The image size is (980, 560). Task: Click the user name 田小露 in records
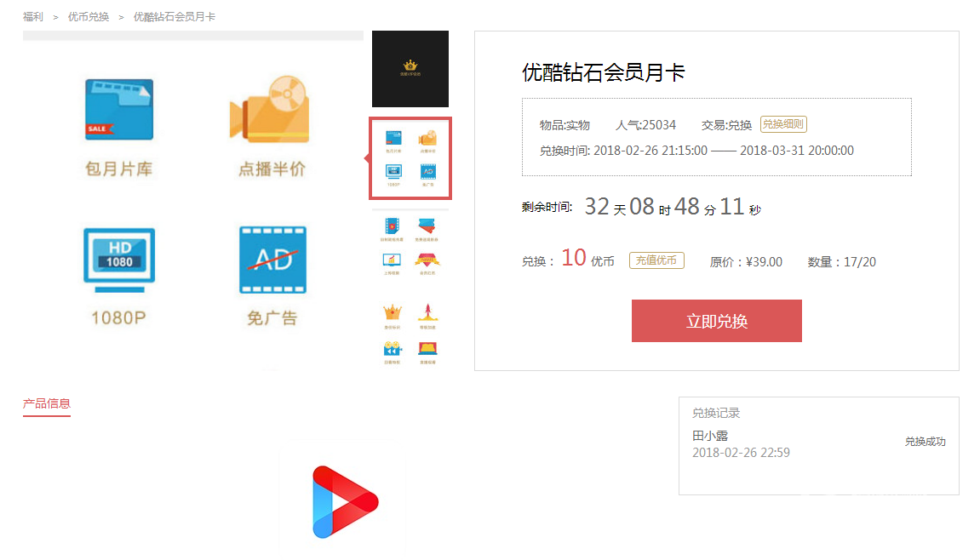point(710,436)
